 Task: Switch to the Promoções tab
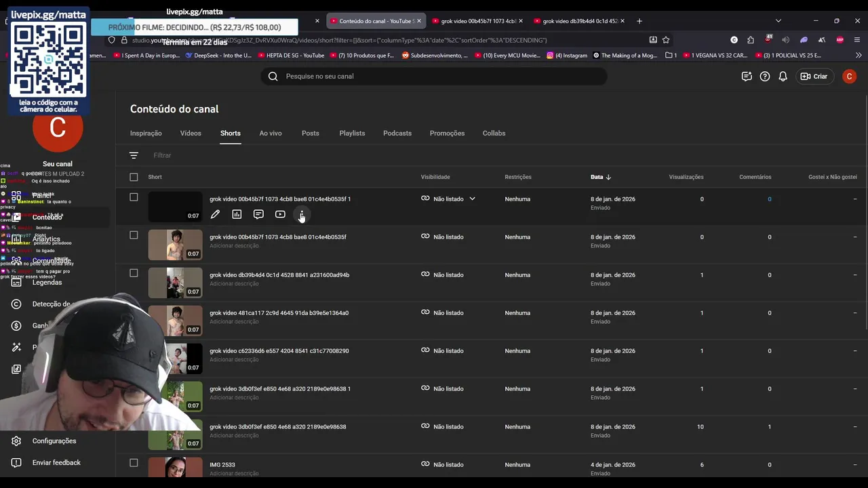[x=447, y=134]
